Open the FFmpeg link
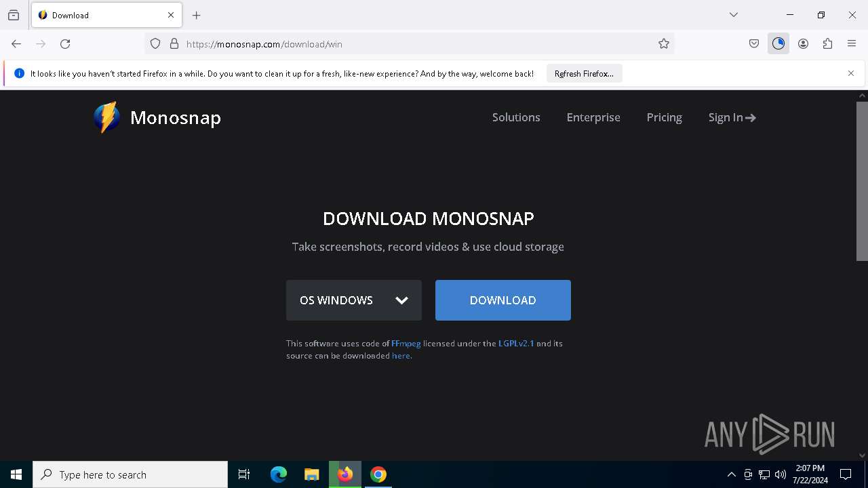Image resolution: width=868 pixels, height=488 pixels. [406, 344]
